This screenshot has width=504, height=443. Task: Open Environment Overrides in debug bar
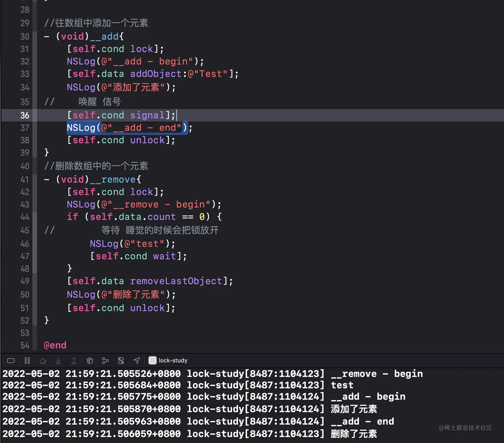click(x=121, y=360)
